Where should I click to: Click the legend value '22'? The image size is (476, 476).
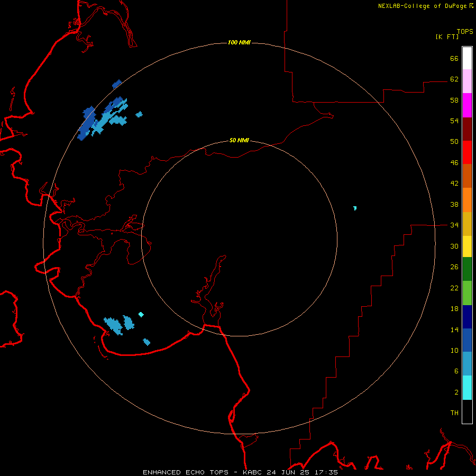coord(454,288)
